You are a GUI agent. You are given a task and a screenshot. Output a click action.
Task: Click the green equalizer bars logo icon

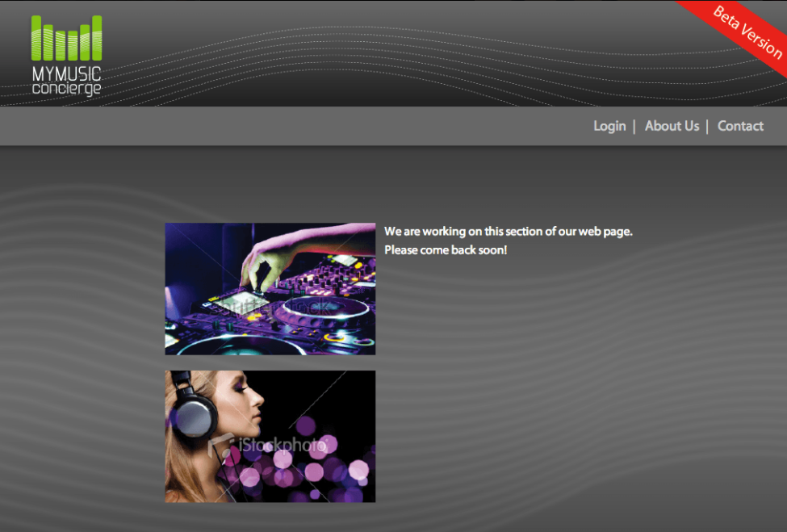[x=66, y=39]
